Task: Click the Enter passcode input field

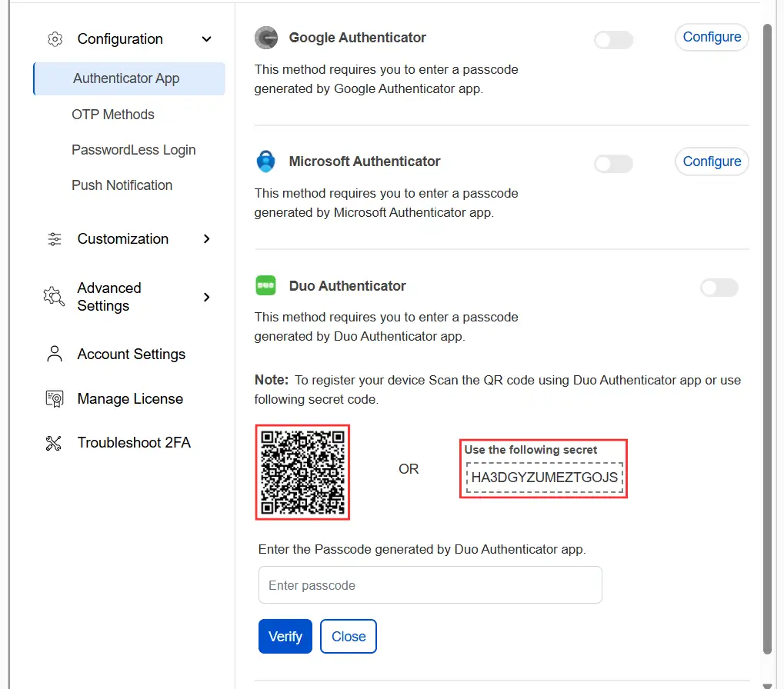Action: (x=429, y=585)
